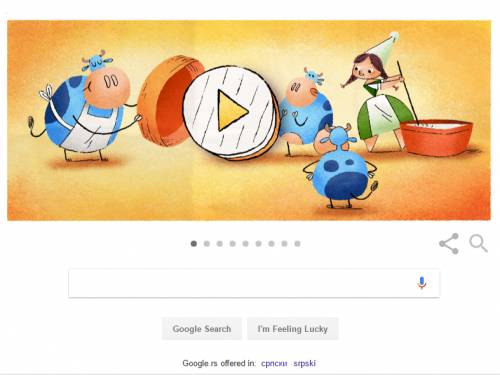Click the Google Search button
The height and width of the screenshot is (375, 500).
(x=202, y=329)
